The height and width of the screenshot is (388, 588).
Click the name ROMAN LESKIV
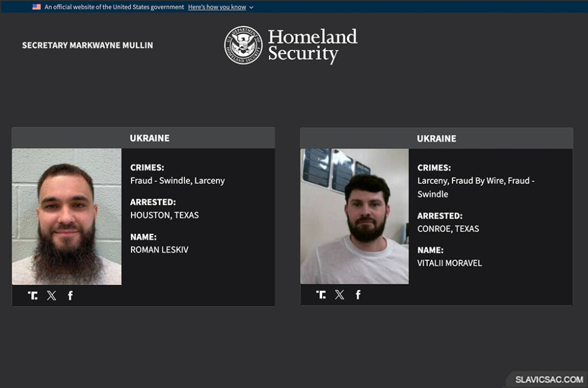pyautogui.click(x=159, y=249)
